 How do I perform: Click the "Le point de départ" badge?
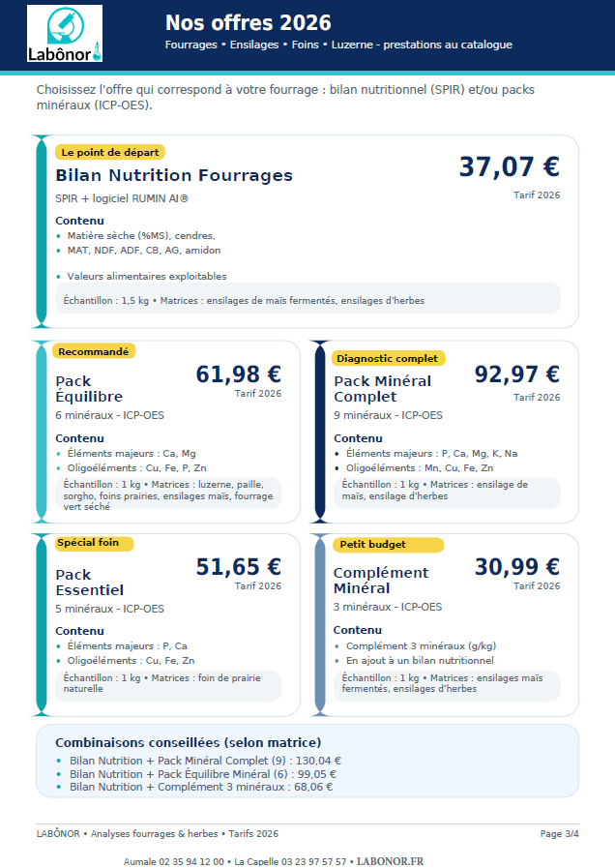click(109, 152)
